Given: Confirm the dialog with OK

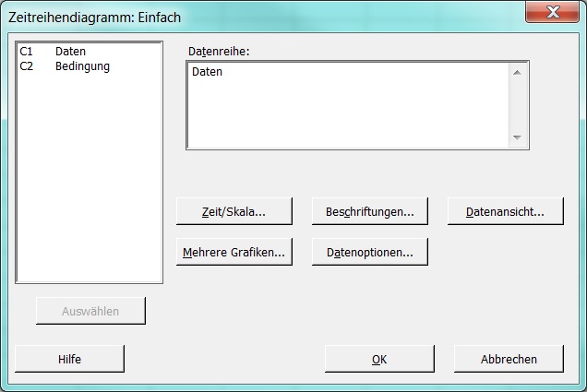Looking at the screenshot, I should (379, 359).
